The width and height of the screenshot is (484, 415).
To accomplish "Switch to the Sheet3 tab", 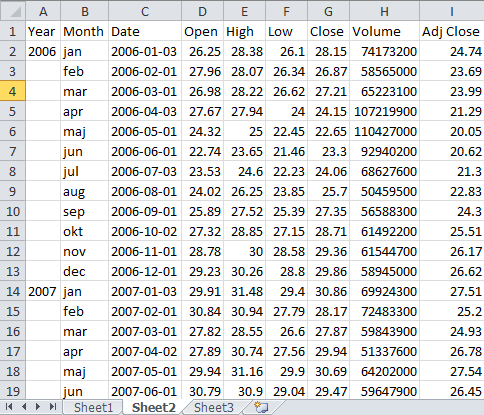I will (x=214, y=407).
